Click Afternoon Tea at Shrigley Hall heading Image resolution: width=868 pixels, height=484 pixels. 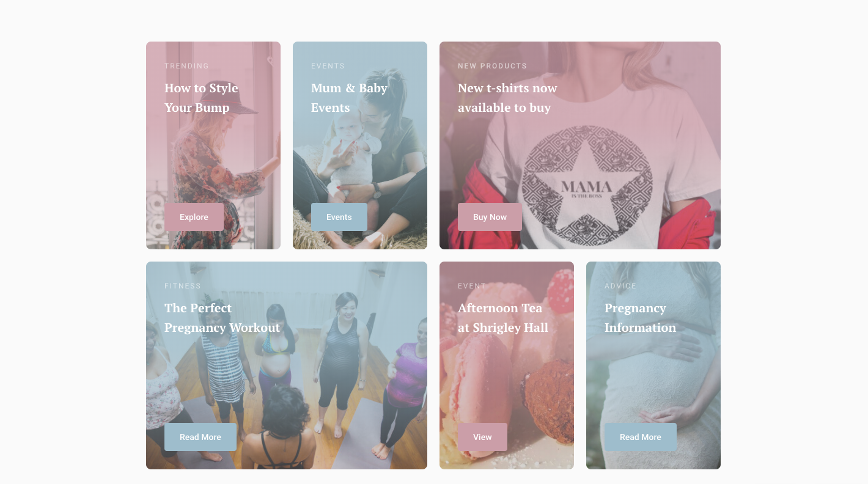click(503, 318)
